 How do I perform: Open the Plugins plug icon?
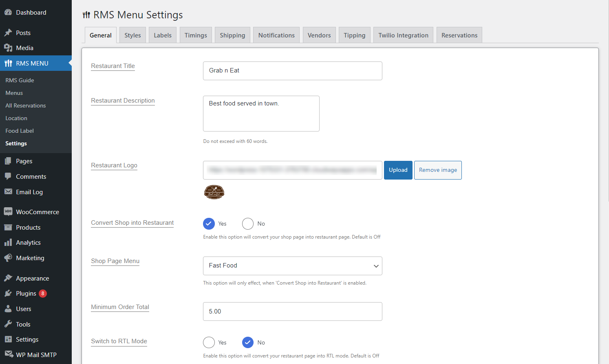(8, 294)
